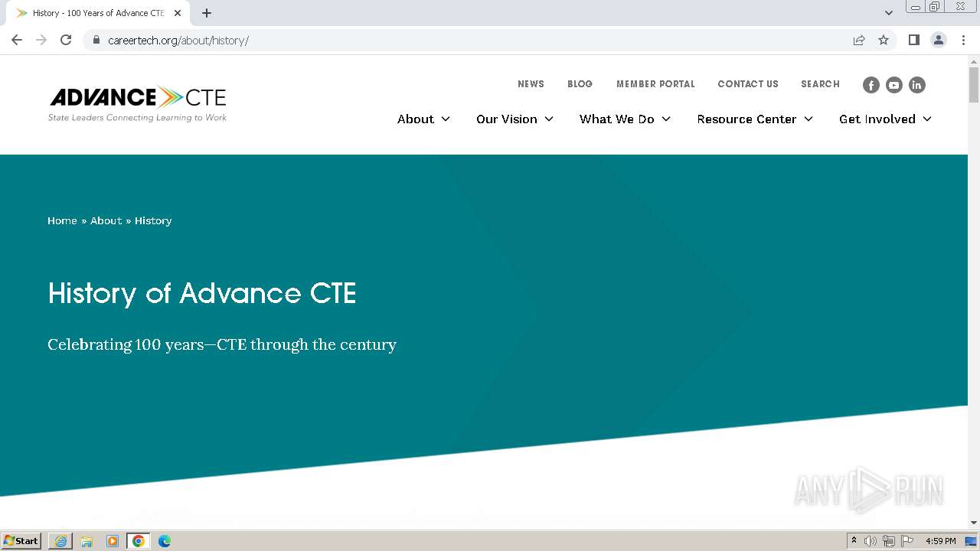Click the scrollbar up arrow
The height and width of the screenshot is (551, 980).
[974, 60]
